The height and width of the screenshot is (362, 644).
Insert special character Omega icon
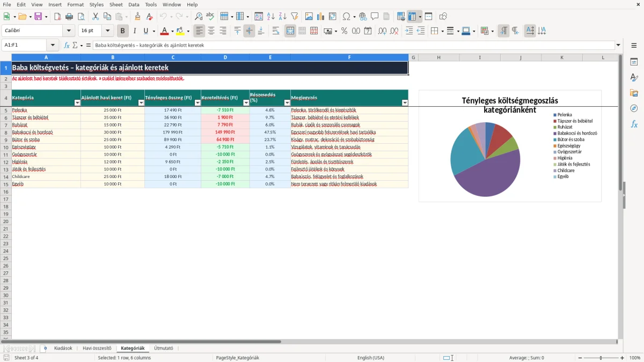[x=346, y=17]
